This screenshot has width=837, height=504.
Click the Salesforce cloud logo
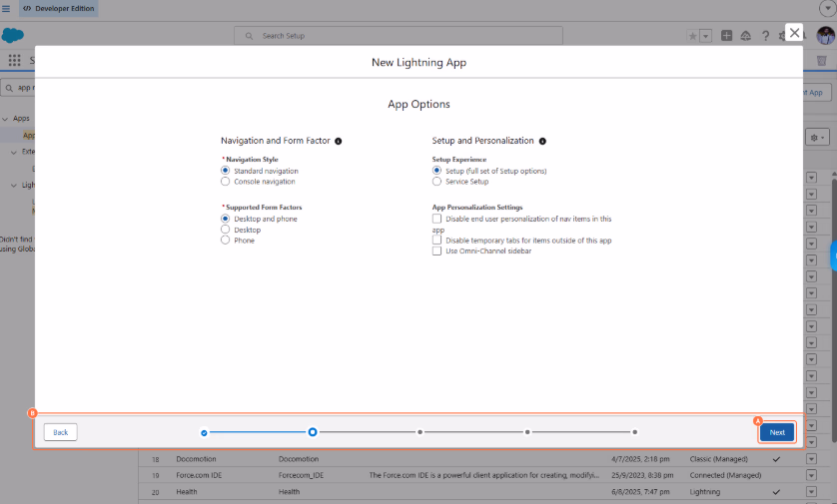[x=13, y=35]
